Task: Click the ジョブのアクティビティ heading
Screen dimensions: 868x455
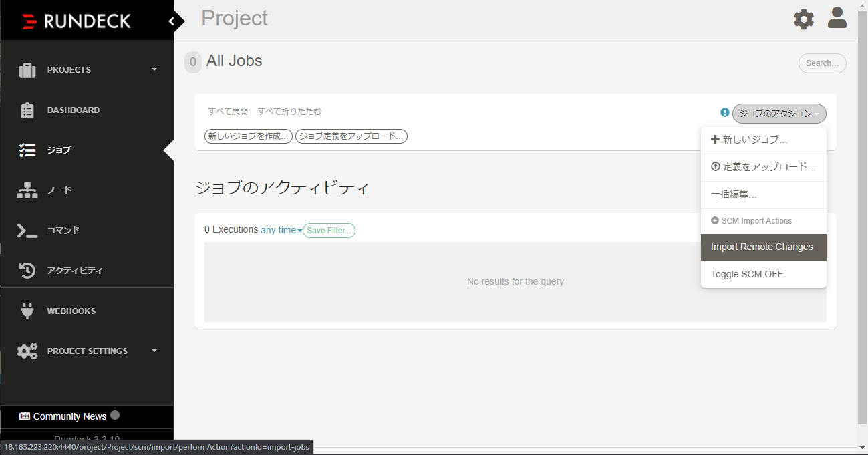Action: coord(282,188)
